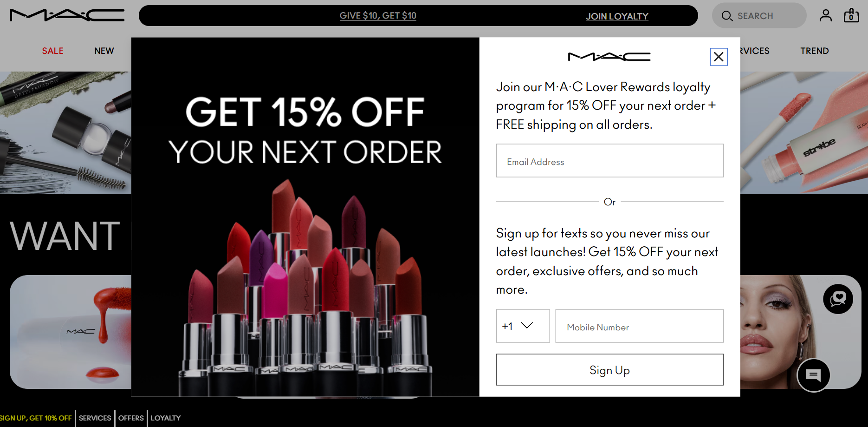
Task: Open the Give $10, Get $10 link
Action: [378, 16]
